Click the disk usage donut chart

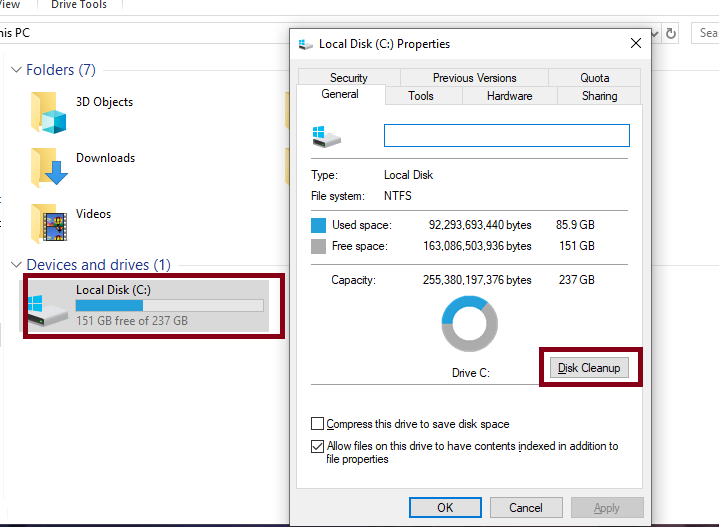tap(469, 324)
